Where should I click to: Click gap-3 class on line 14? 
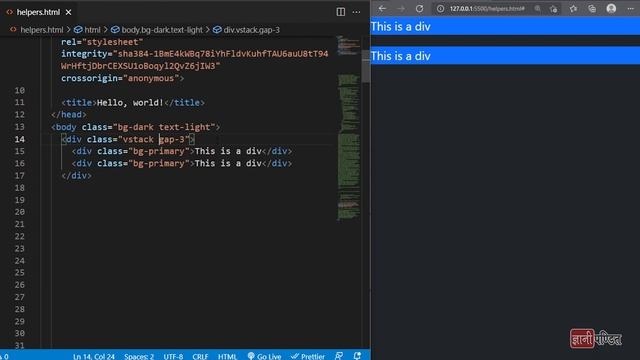171,139
